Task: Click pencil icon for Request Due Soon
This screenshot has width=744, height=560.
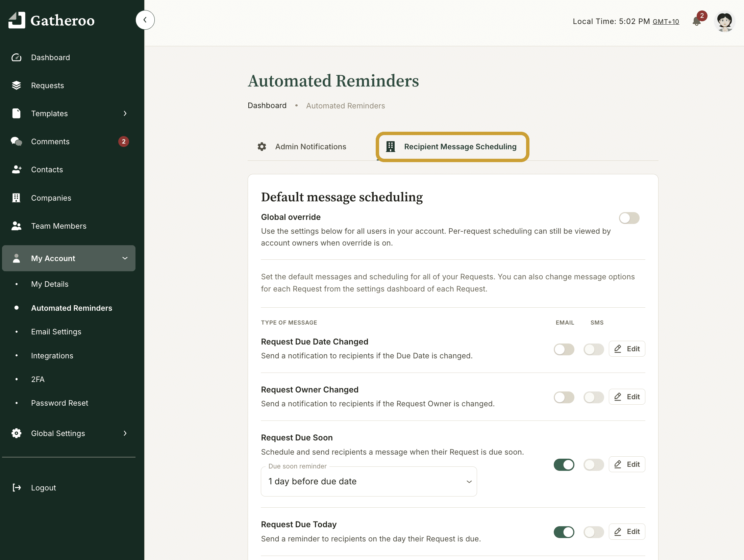Action: pos(618,464)
